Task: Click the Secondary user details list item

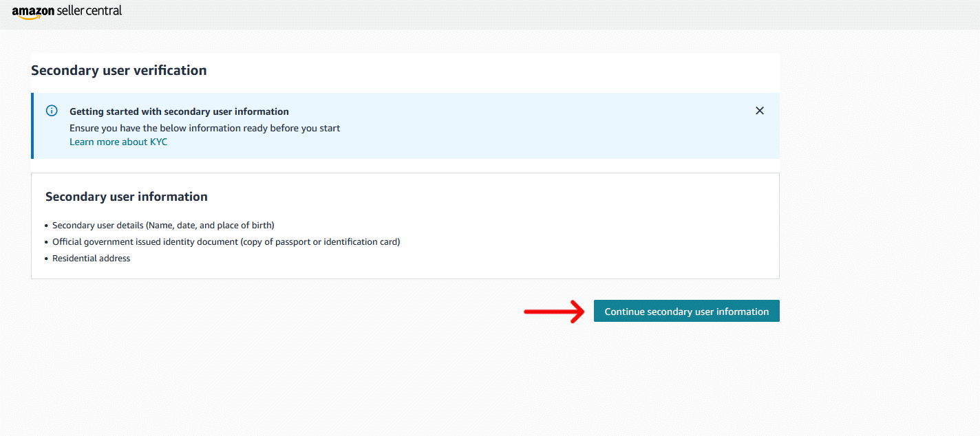Action: pyautogui.click(x=163, y=226)
